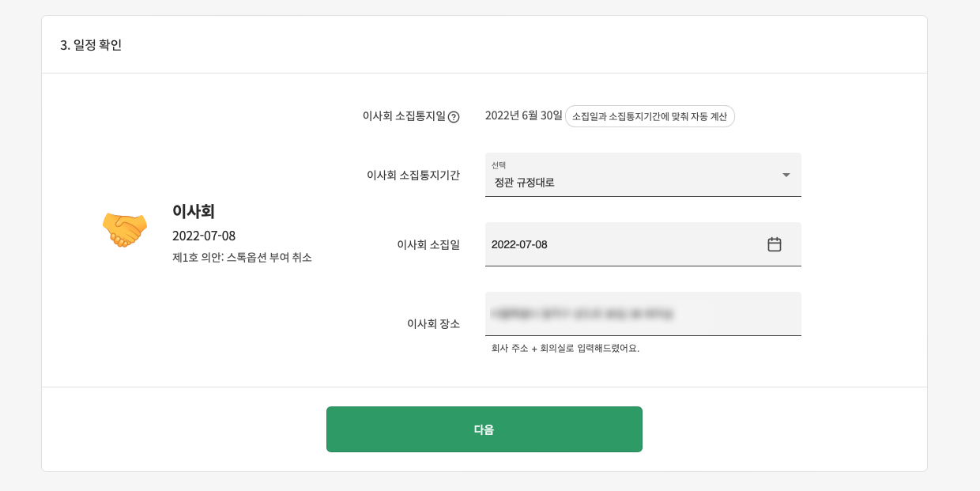Open the calendar icon in the 이사회 소집일 field
The width and height of the screenshot is (980, 491).
775,244
